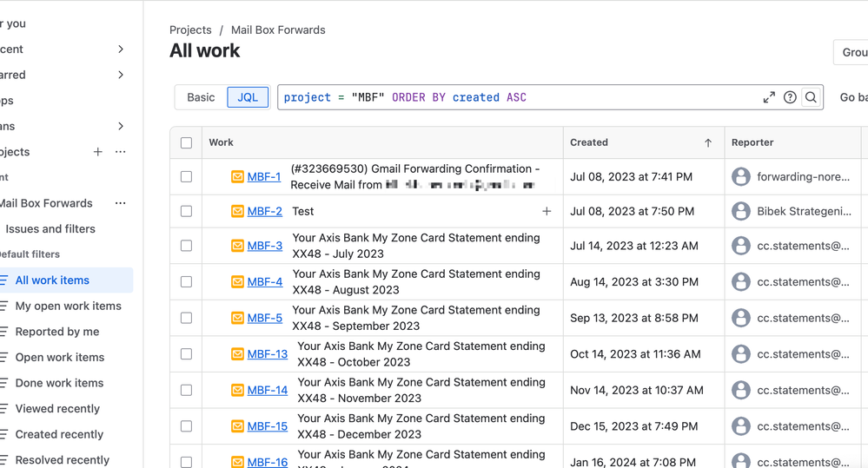Click the reporter avatar in the Jul 14, 2023 row

coord(740,246)
